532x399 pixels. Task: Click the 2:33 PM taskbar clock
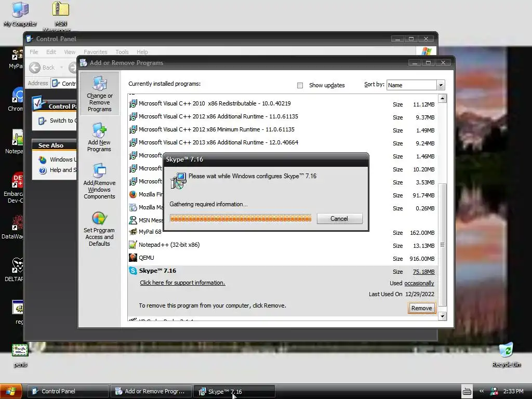coord(513,391)
